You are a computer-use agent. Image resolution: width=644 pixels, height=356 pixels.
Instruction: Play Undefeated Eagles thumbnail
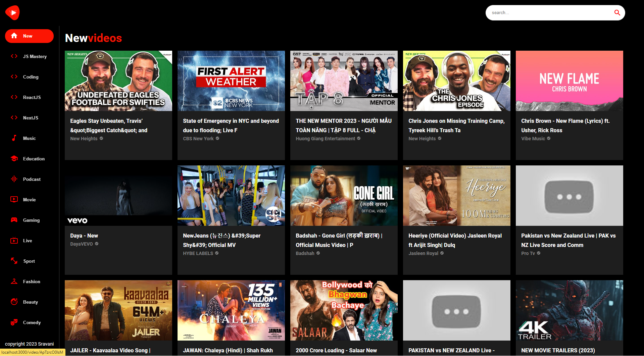[x=118, y=81]
